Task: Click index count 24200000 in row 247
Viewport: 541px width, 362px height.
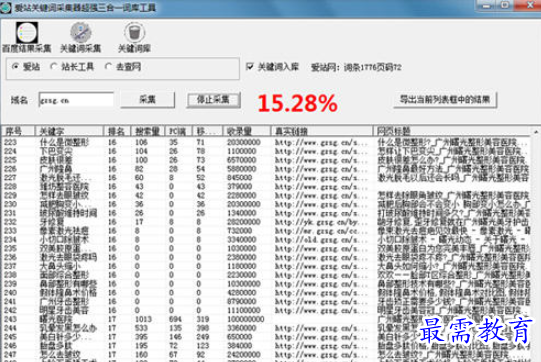Action: [x=244, y=354]
